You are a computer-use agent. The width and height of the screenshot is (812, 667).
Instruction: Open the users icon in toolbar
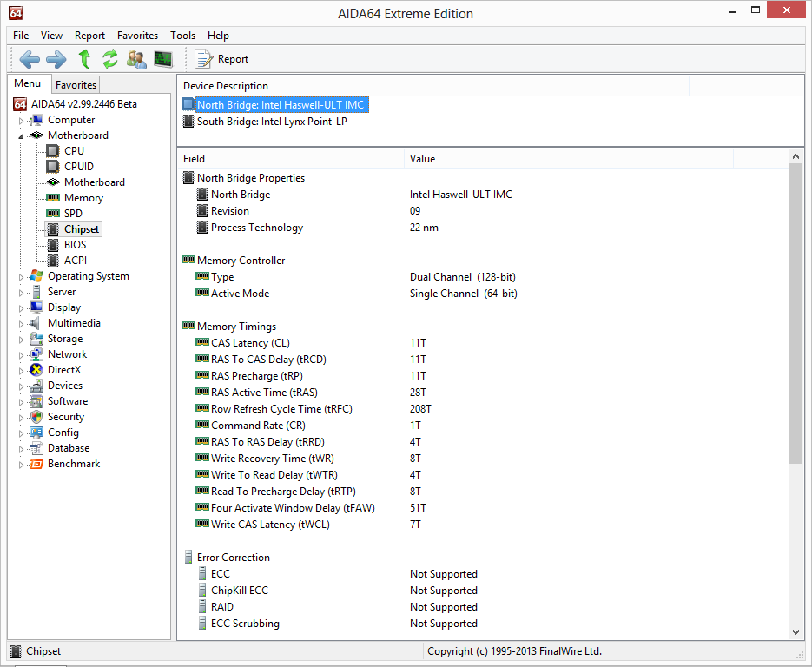click(x=136, y=59)
